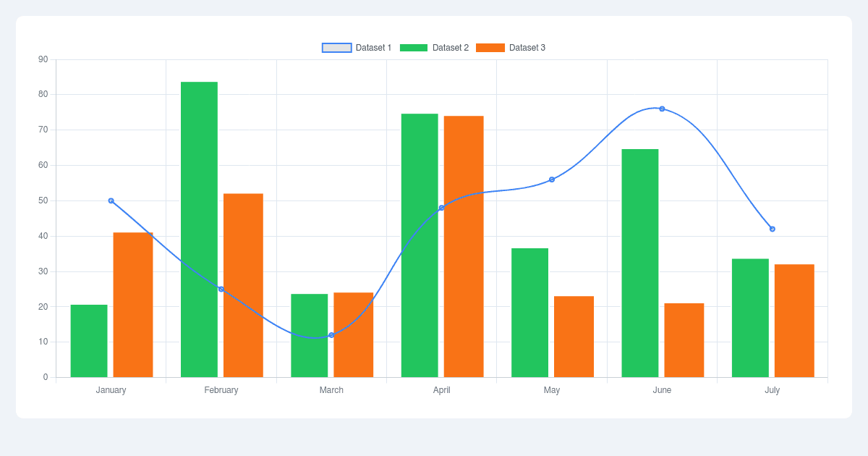Click the April data point on the blue line
Screen dimensions: 868x456
click(x=442, y=208)
